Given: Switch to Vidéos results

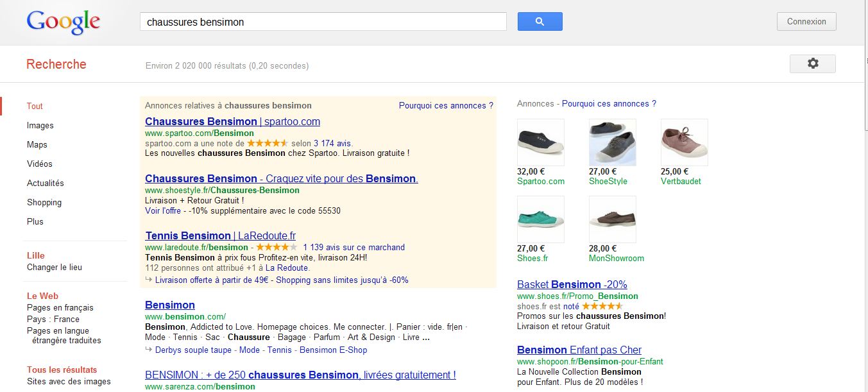Looking at the screenshot, I should point(40,164).
